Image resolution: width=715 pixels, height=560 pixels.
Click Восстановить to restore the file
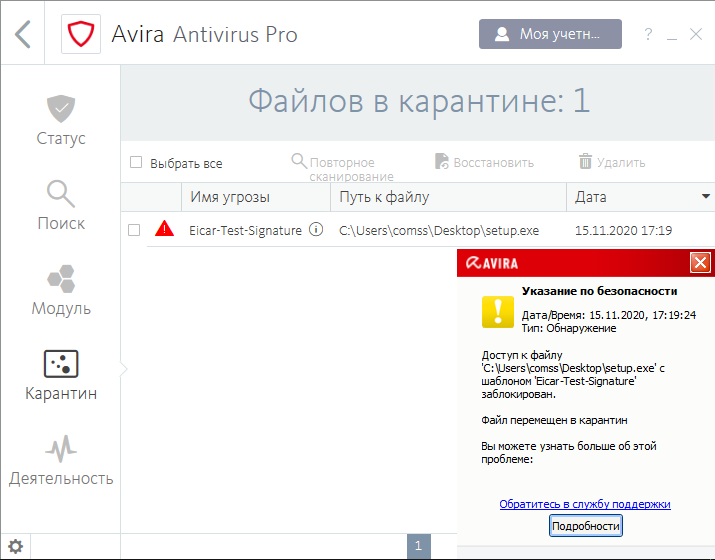point(484,162)
